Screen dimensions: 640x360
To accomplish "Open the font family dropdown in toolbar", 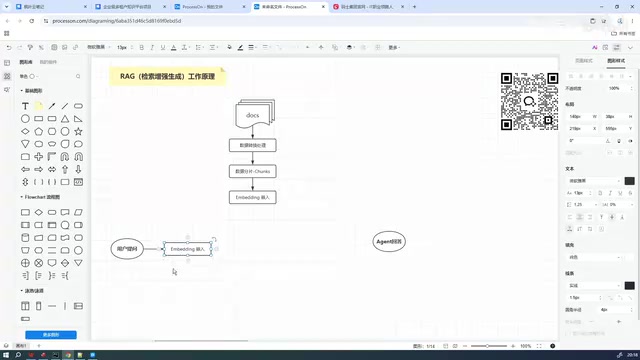I will [98, 47].
